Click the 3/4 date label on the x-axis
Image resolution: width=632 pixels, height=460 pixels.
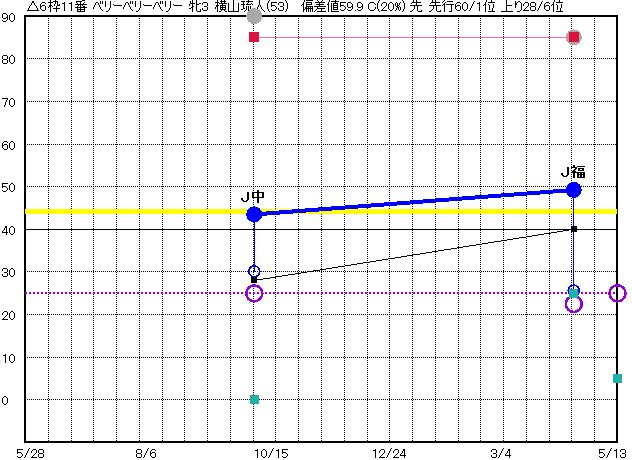click(502, 452)
